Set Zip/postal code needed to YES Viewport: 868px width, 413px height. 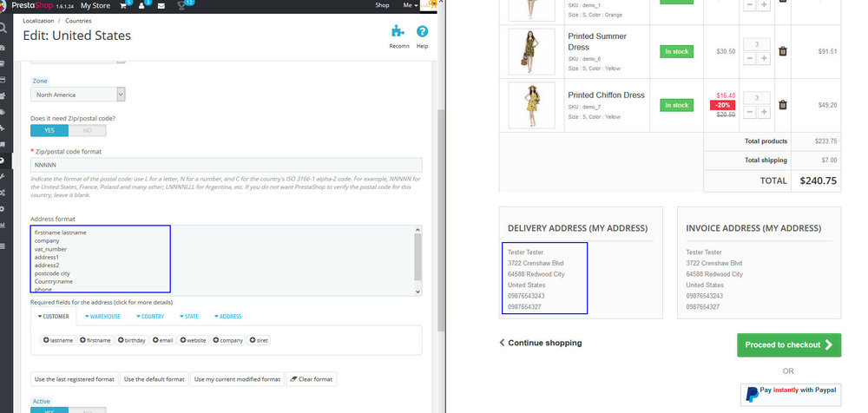49,131
